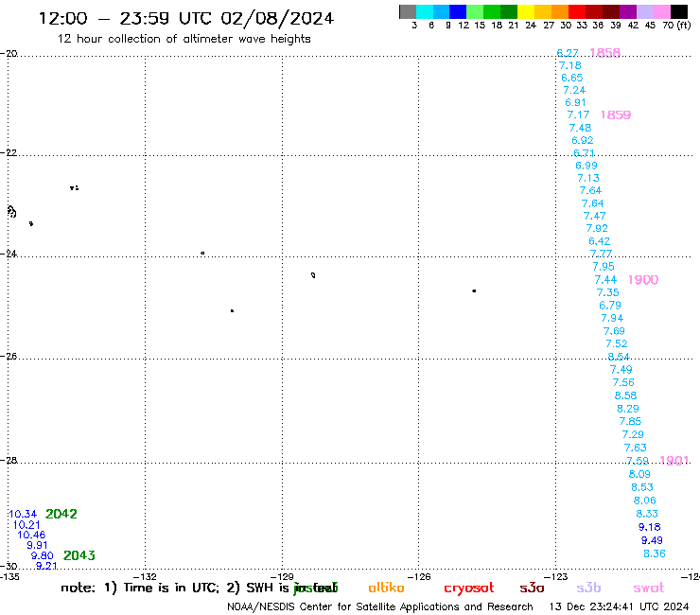Select the dark blue 9.18 value

pos(650,527)
